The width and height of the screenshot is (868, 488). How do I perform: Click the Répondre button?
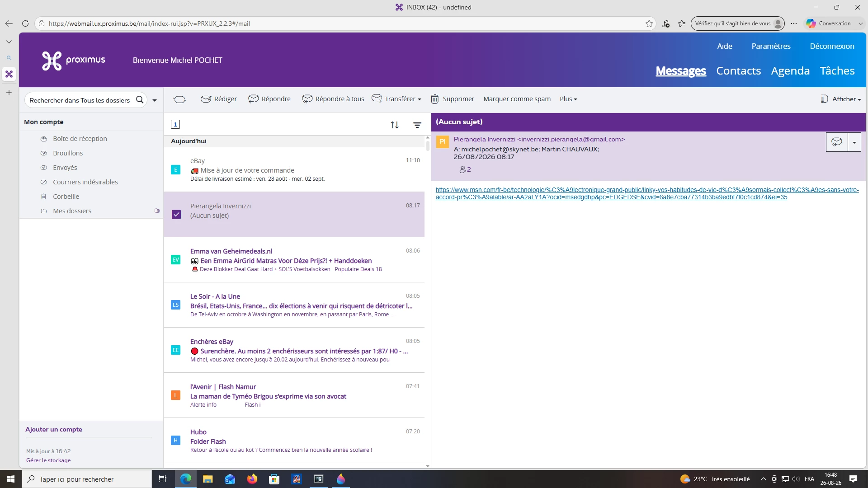pyautogui.click(x=269, y=99)
